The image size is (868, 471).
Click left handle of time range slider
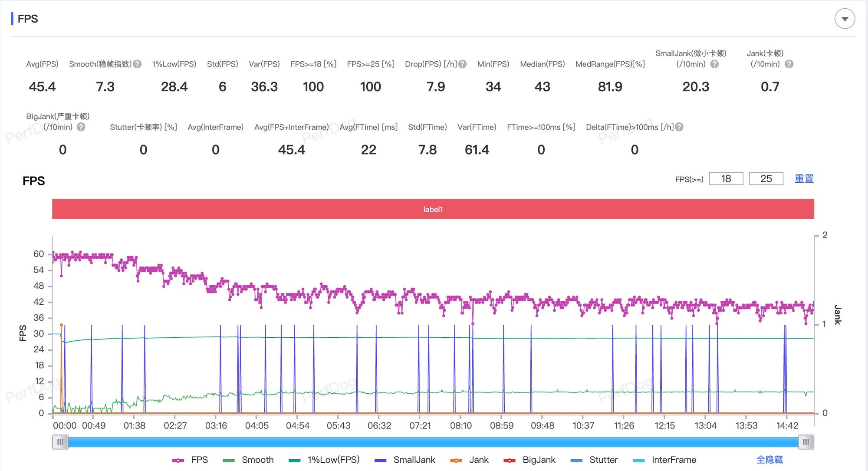pyautogui.click(x=60, y=442)
